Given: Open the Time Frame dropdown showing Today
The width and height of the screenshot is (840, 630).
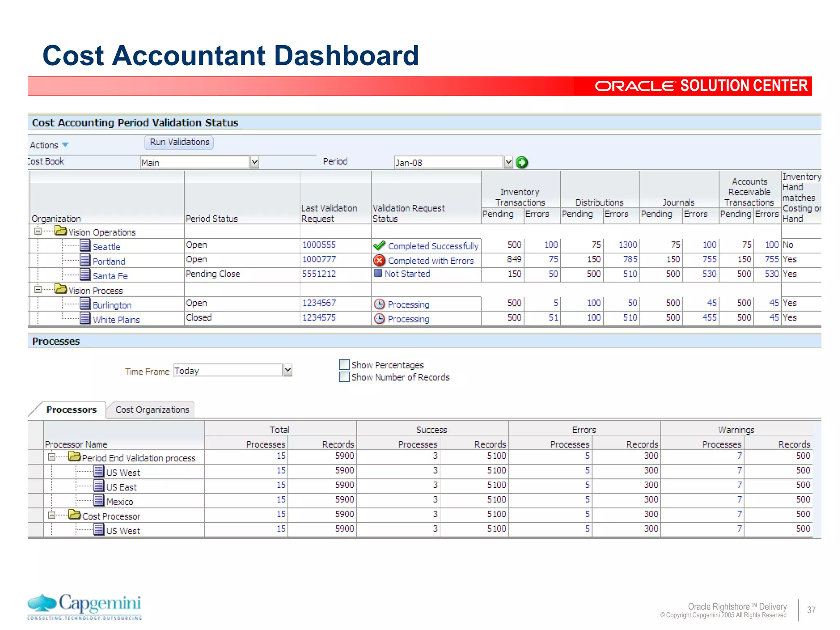Looking at the screenshot, I should click(288, 370).
